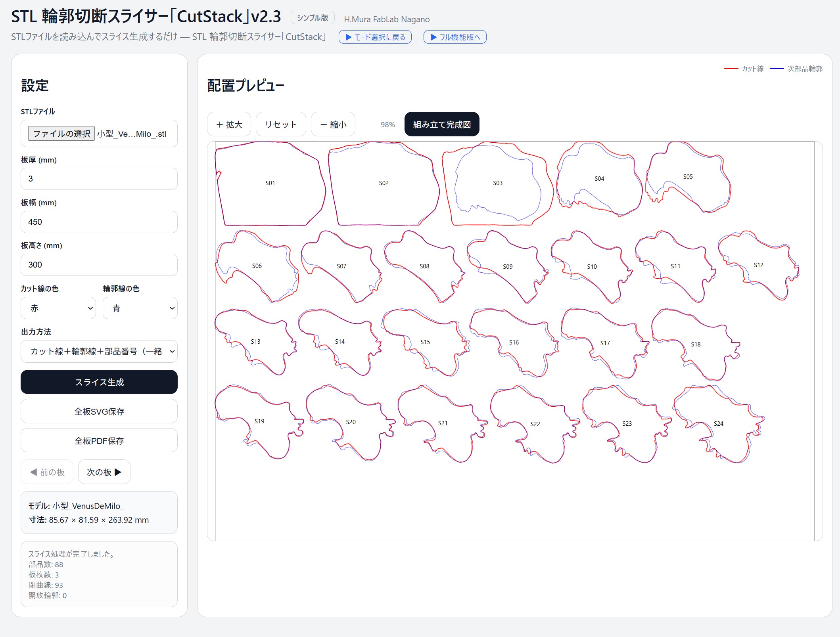Focus the 板幅 (mm) field showing 450

99,222
